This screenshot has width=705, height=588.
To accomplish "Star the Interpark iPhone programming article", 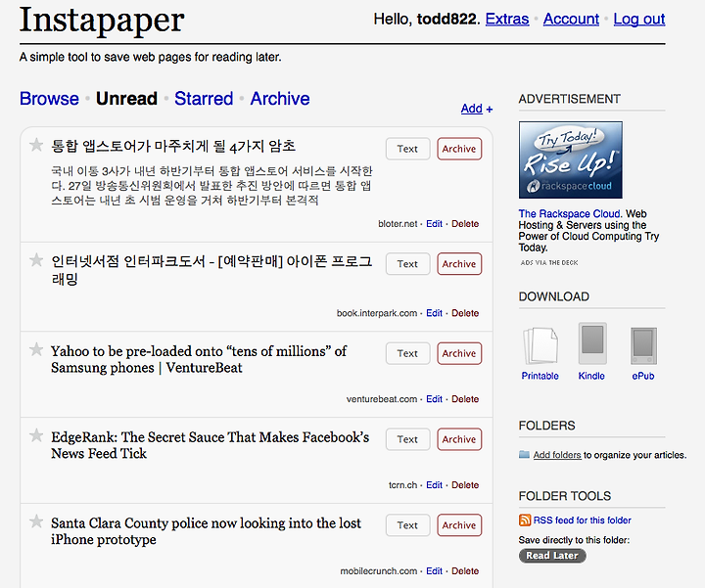I will tap(36, 260).
